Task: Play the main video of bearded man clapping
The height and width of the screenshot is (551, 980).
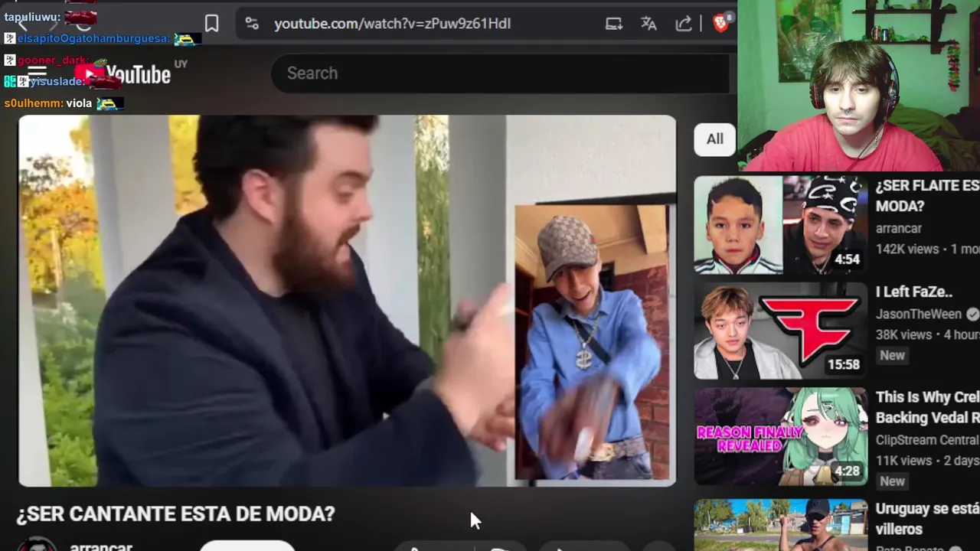Action: pos(347,301)
